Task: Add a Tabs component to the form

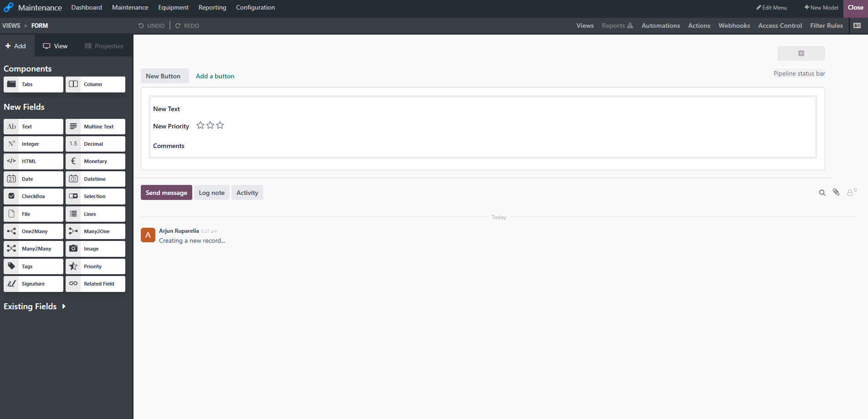Action: tap(33, 84)
